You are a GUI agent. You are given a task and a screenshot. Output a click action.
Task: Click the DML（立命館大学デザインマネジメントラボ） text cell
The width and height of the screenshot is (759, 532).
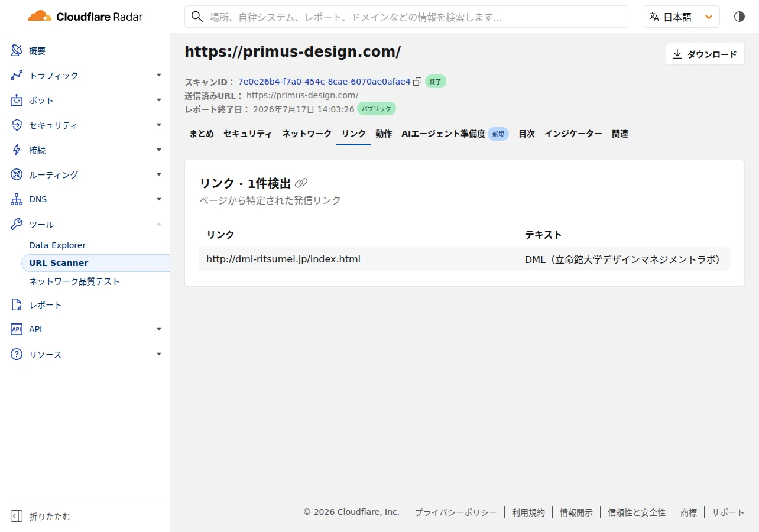click(624, 259)
